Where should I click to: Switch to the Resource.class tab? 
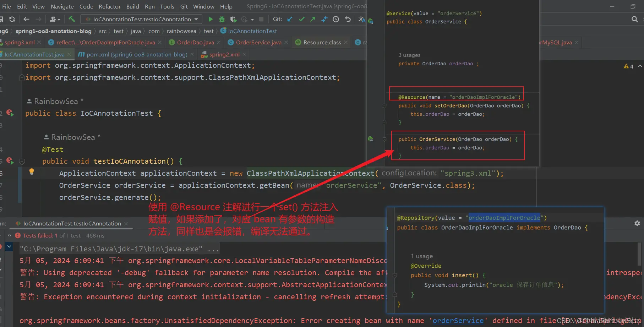pos(322,42)
